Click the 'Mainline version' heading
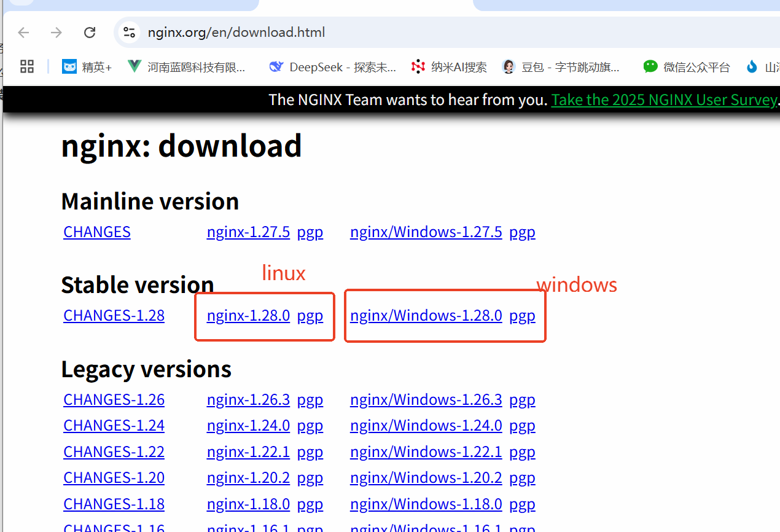The width and height of the screenshot is (780, 532). click(x=150, y=201)
